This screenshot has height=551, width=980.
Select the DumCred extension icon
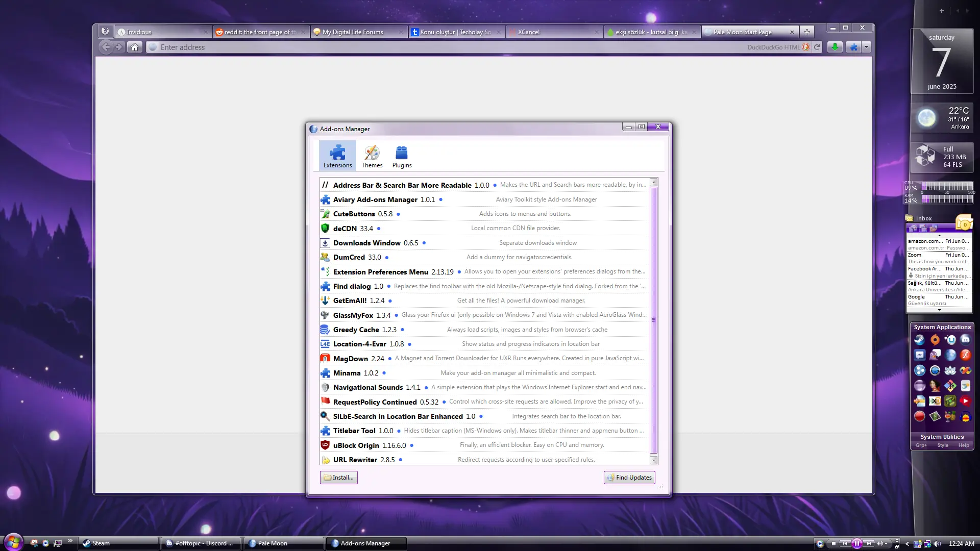pyautogui.click(x=325, y=257)
